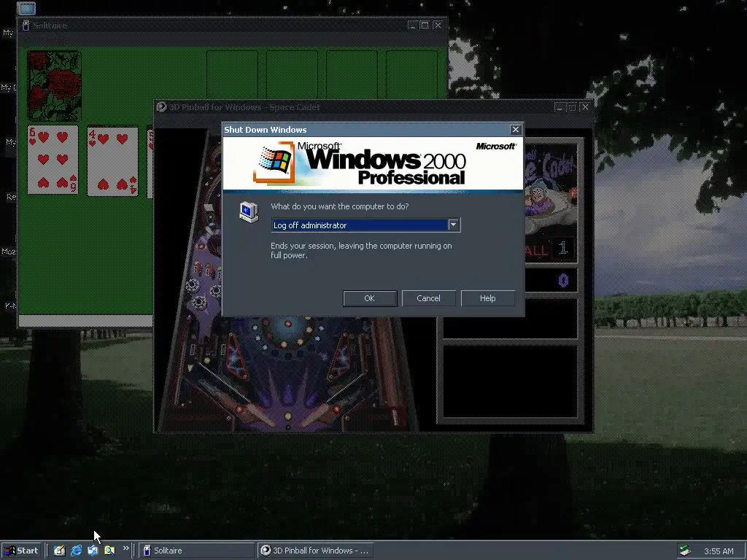Launch Internet Explorer from quick launch

(76, 551)
